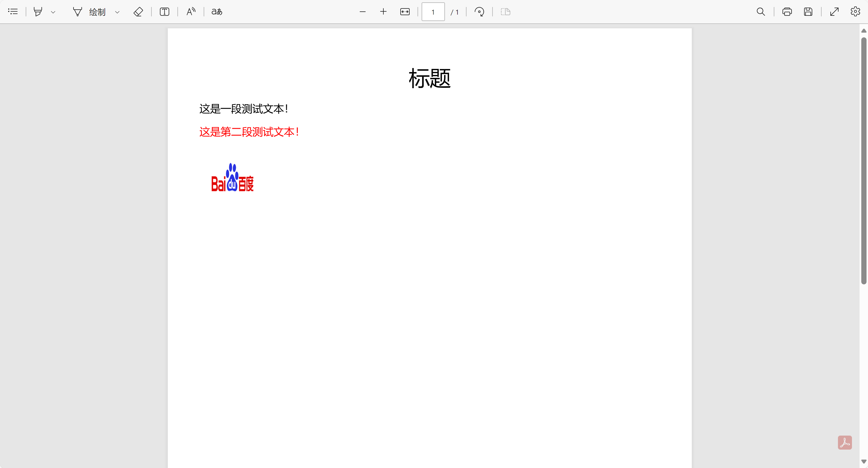Image resolution: width=868 pixels, height=468 pixels.
Task: Print the current PDF
Action: pos(787,11)
